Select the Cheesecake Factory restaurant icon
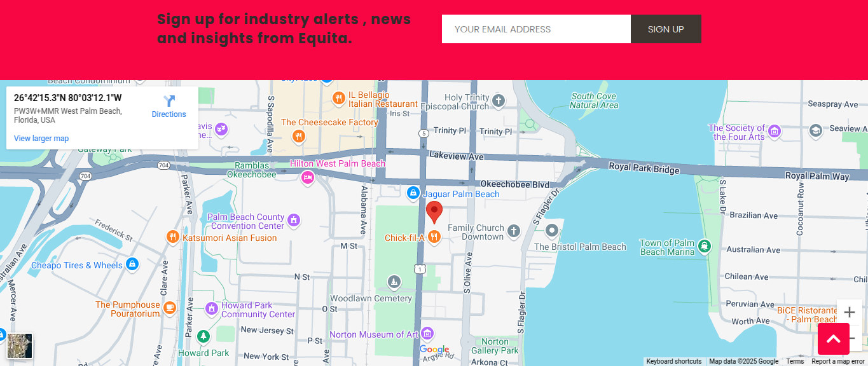 [x=298, y=136]
